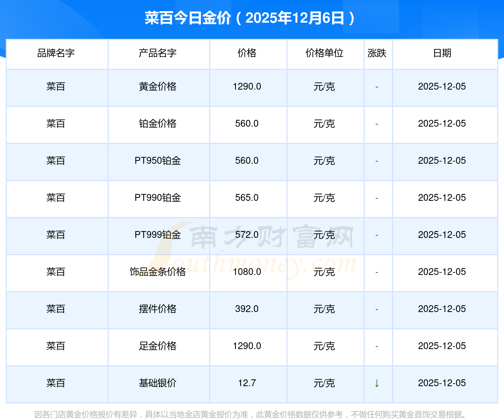The image size is (504, 420).
Task: Select the PT950铂金 product name
Action: pos(158,161)
